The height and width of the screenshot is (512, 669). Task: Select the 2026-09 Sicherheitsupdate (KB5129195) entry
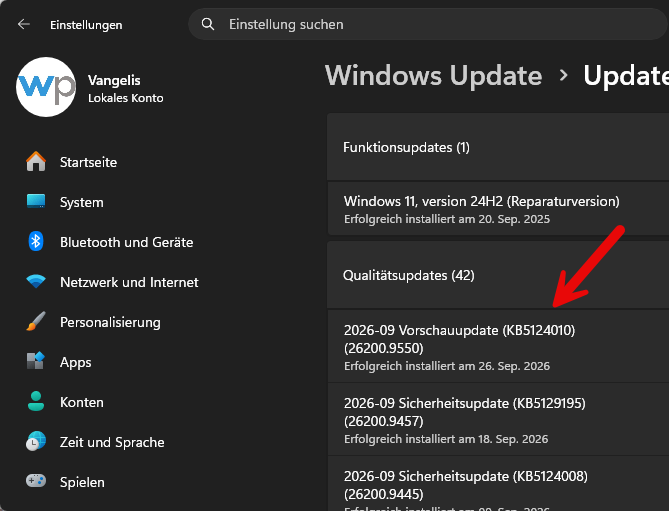pos(498,419)
